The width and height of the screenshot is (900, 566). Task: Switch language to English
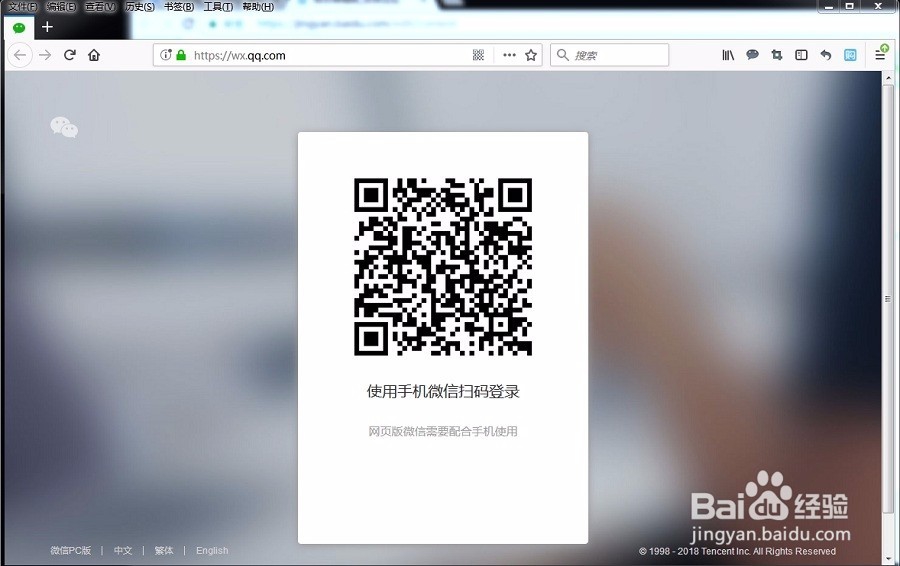(212, 550)
